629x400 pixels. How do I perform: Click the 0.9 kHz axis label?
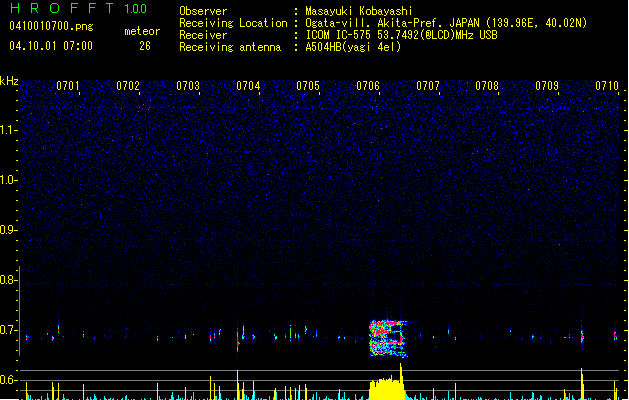[x=9, y=230]
